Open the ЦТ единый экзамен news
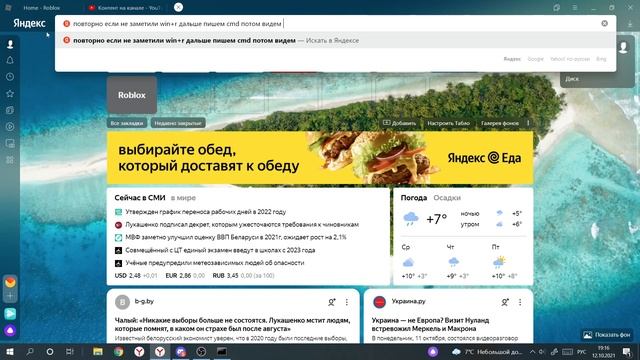 pyautogui.click(x=220, y=250)
